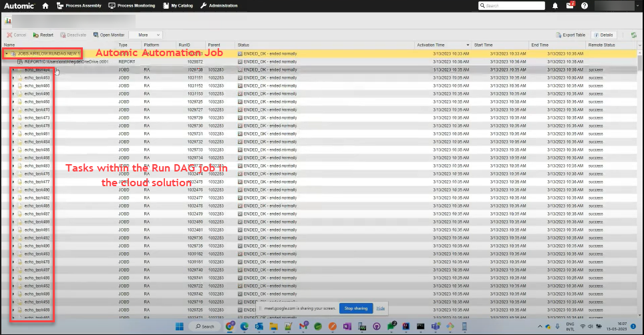Screen dimensions: 644x335
Task: Click the Hide link in the sharing bar
Action: coord(381,308)
